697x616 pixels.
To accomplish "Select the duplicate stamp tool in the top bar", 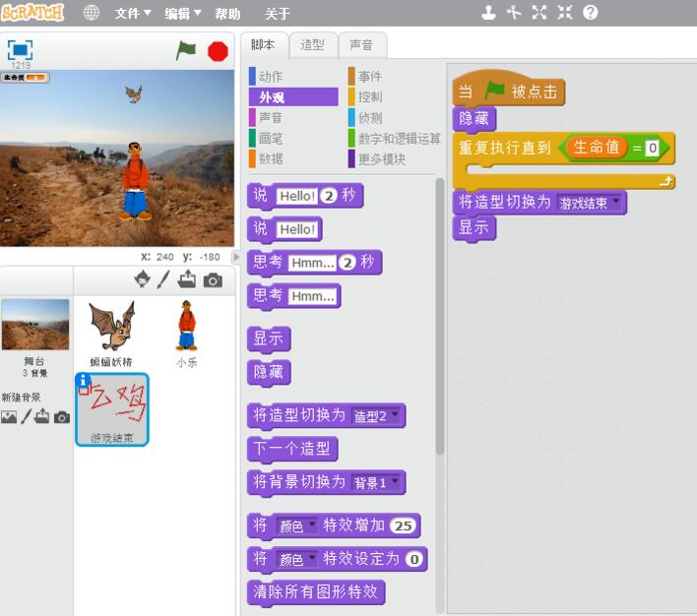I will pos(488,13).
